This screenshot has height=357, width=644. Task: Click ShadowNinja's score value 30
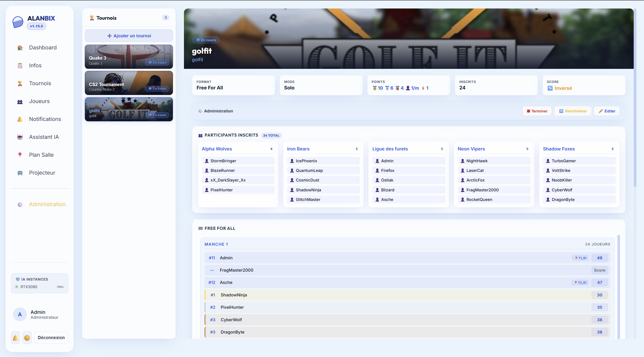click(x=599, y=295)
